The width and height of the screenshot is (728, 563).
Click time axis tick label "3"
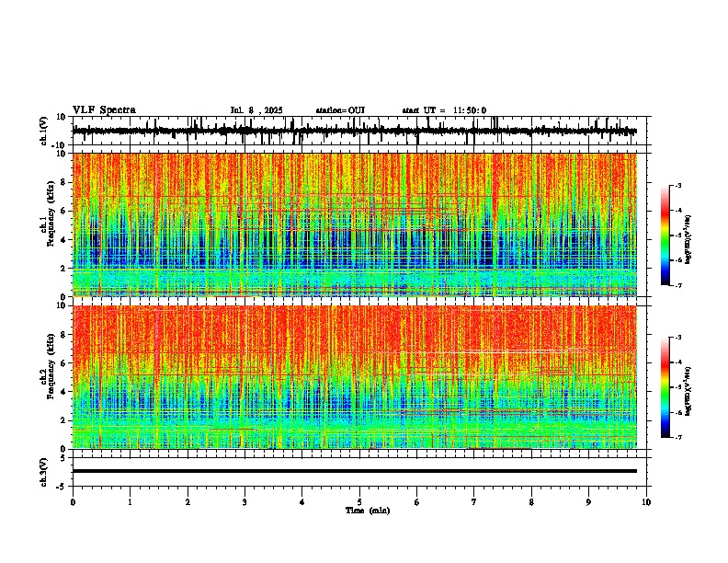coord(245,502)
